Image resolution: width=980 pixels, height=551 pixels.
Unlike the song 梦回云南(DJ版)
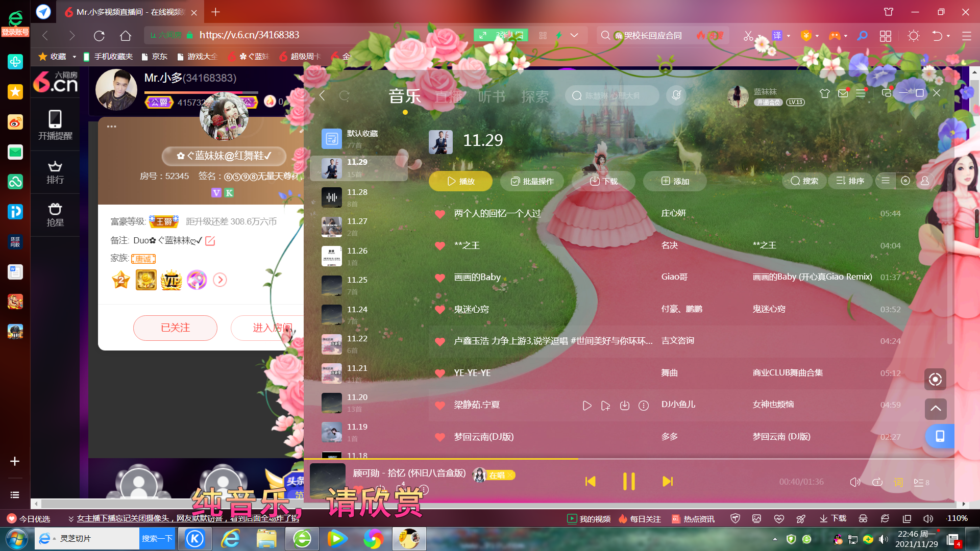440,437
